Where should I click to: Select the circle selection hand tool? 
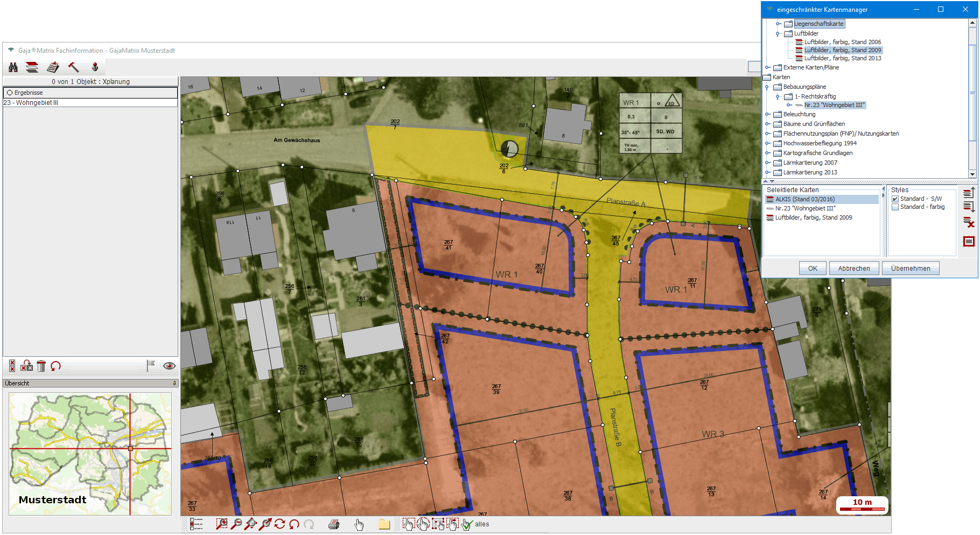coord(423,524)
